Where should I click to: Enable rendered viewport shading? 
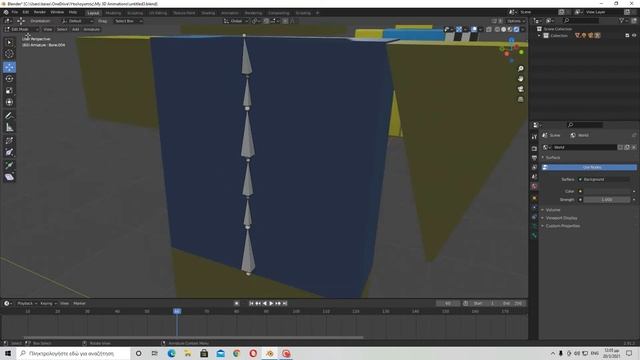[x=516, y=29]
